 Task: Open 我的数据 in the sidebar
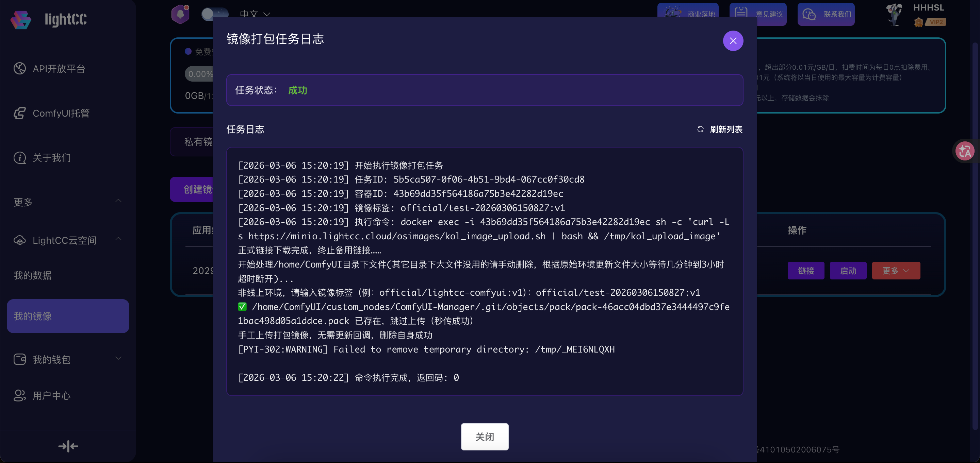pyautogui.click(x=33, y=275)
